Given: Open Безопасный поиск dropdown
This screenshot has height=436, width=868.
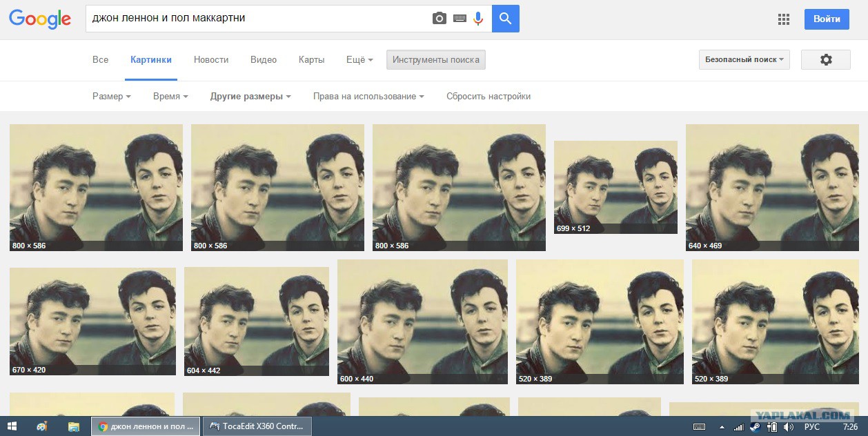Looking at the screenshot, I should [744, 60].
